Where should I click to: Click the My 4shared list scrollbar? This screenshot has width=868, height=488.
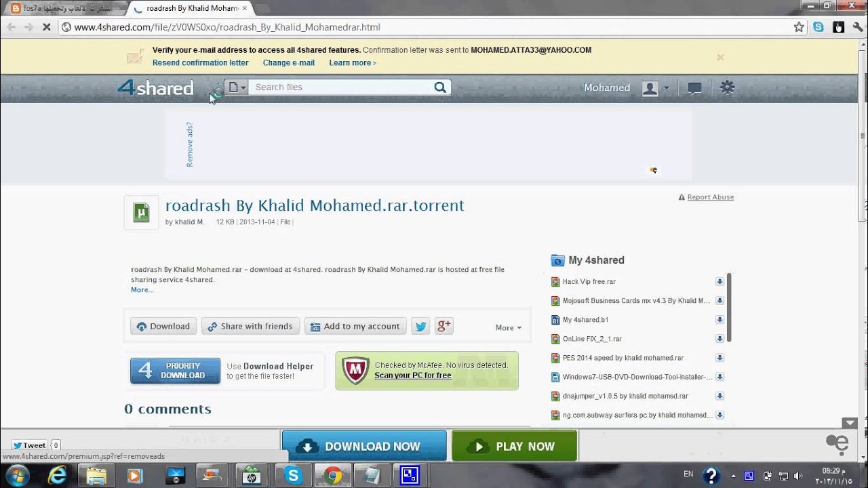pos(730,308)
